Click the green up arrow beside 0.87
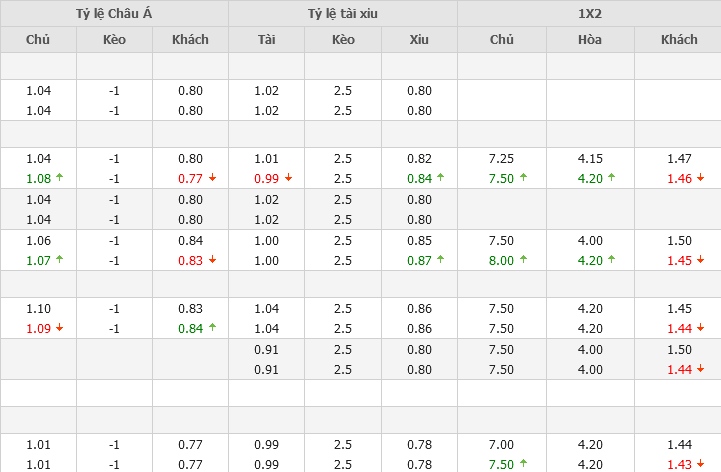Image resolution: width=721 pixels, height=472 pixels. click(441, 260)
